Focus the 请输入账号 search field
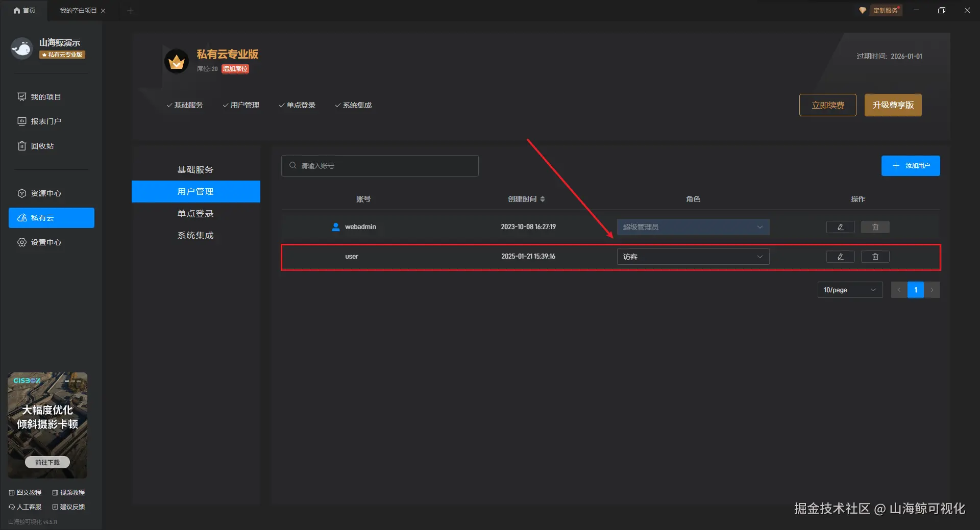Screen dimensions: 980x530 (380, 166)
